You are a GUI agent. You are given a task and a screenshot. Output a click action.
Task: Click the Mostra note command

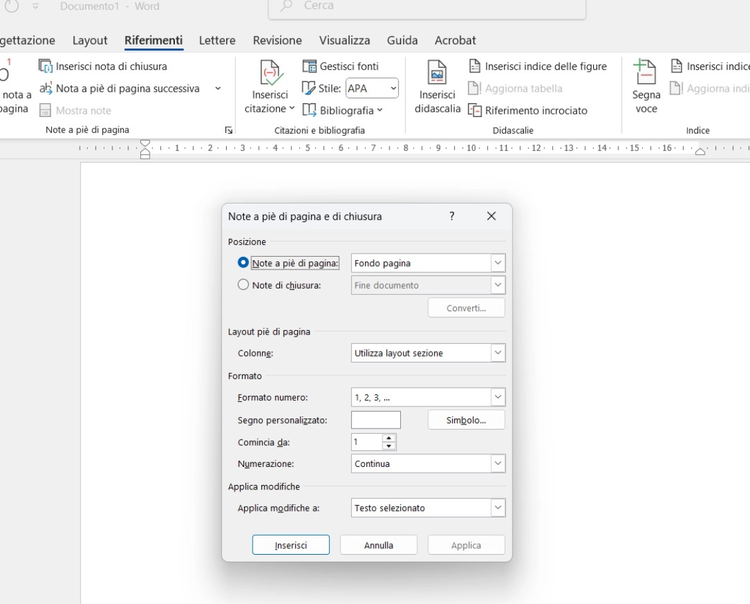76,110
